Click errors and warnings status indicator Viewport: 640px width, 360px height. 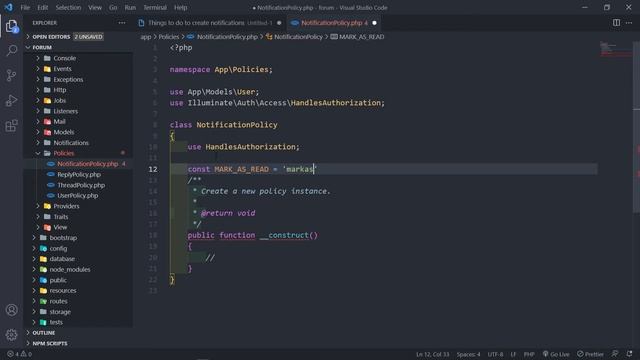point(19,354)
